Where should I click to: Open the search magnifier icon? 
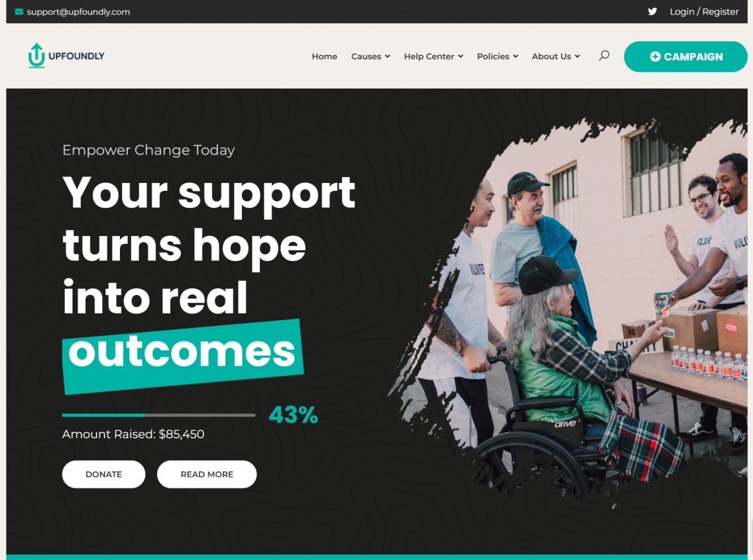click(x=604, y=56)
